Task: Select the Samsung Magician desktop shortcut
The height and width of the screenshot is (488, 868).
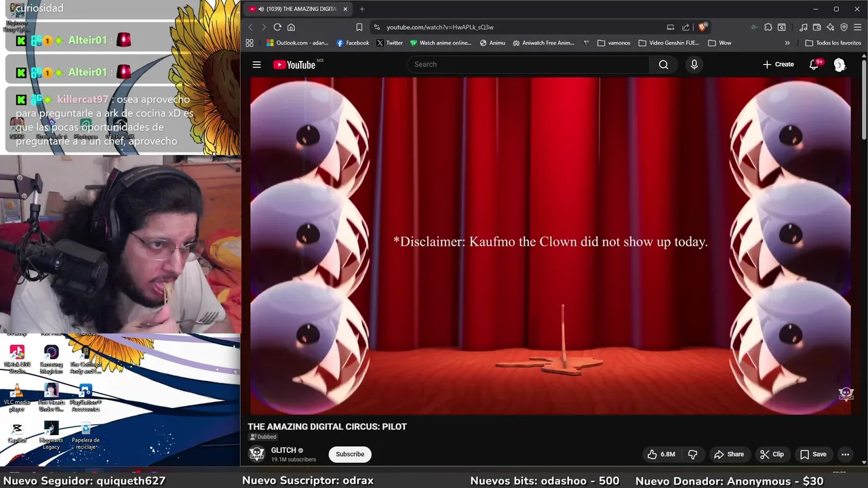Action: [x=52, y=359]
